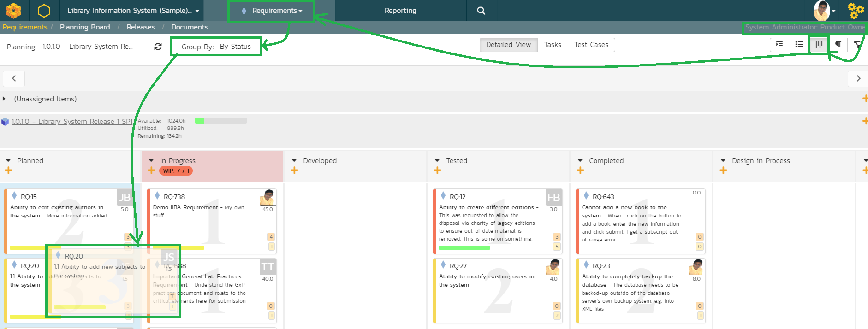Click the release utilization progress bar
This screenshot has width=868, height=329.
tap(220, 121)
